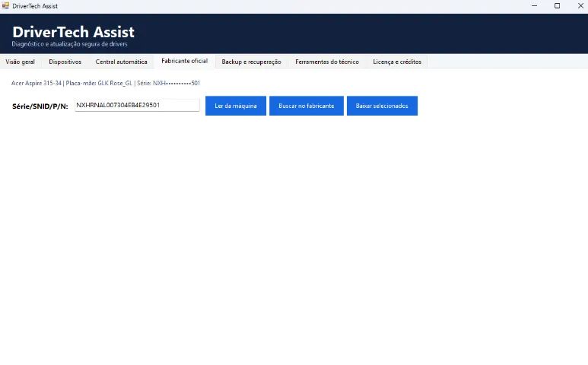
Task: Switch to Ferramentas do técnico tab
Action: click(327, 62)
